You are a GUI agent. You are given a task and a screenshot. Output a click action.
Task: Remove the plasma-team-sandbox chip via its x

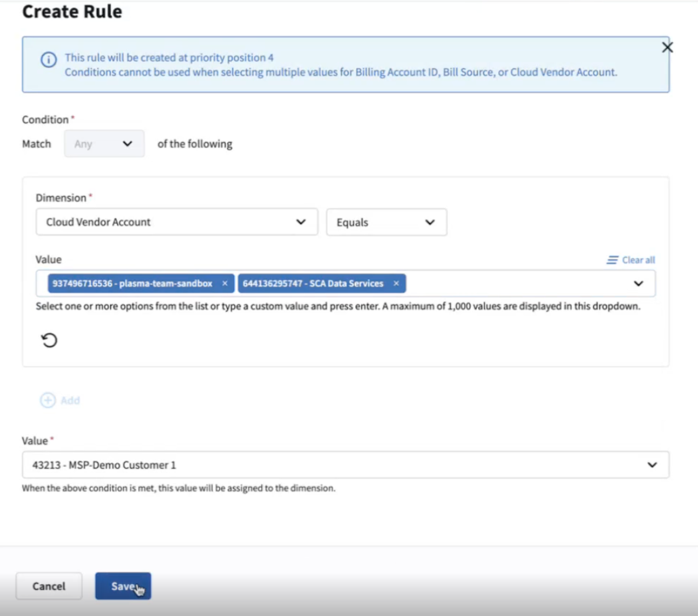[x=225, y=283]
